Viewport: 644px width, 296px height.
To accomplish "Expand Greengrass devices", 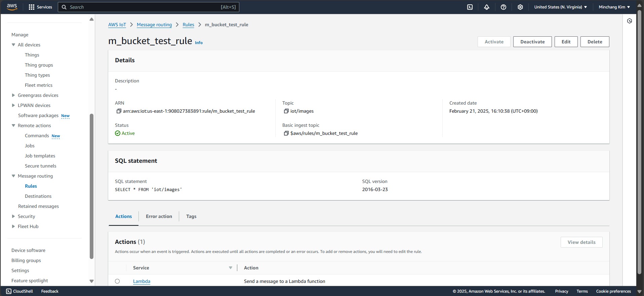I will point(13,95).
